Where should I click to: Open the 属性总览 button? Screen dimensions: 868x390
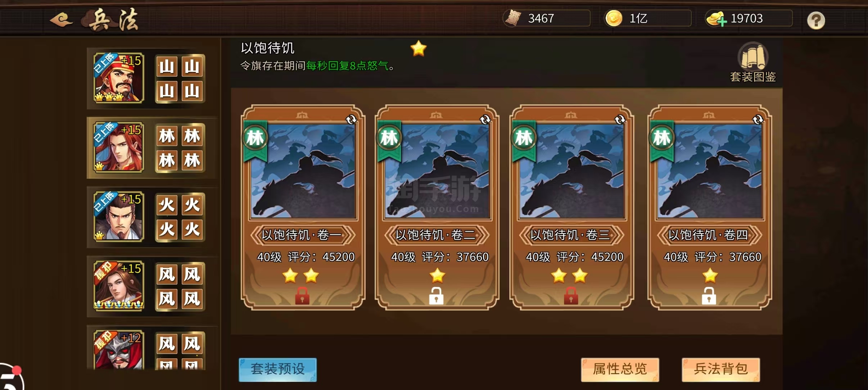tap(620, 369)
